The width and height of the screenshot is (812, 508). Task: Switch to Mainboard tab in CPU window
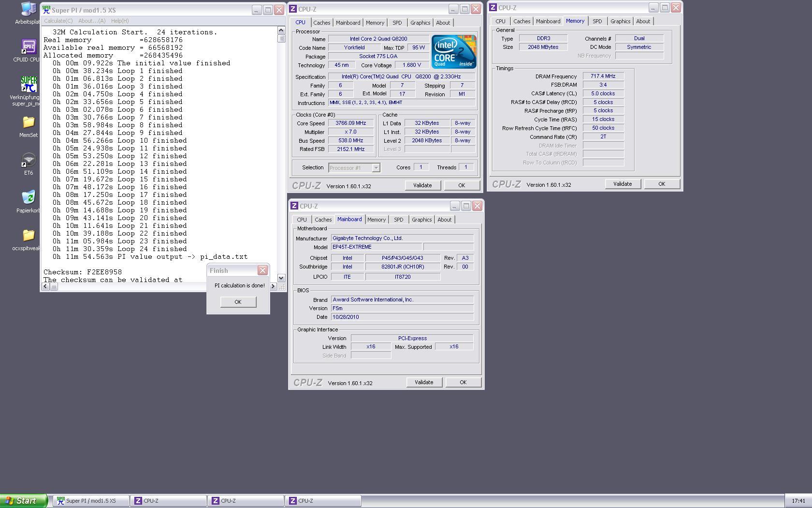click(x=348, y=23)
